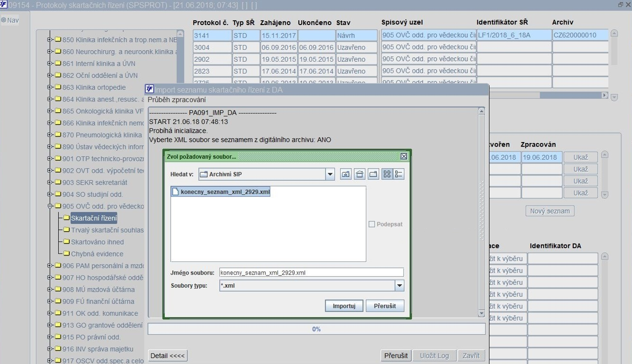Screen dimensions: 632x364
Task: Select protocol number 3141 cell
Action: pyautogui.click(x=212, y=35)
